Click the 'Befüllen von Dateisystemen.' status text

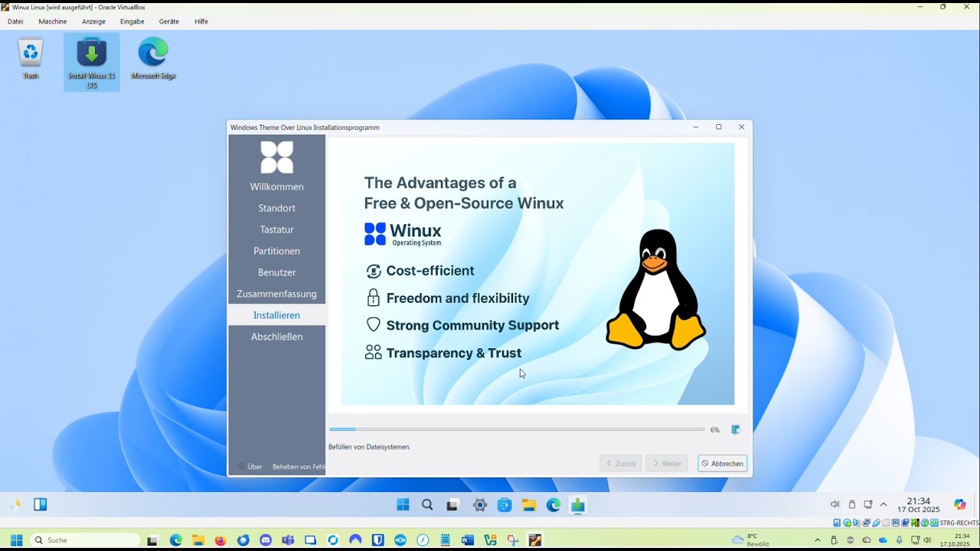370,447
